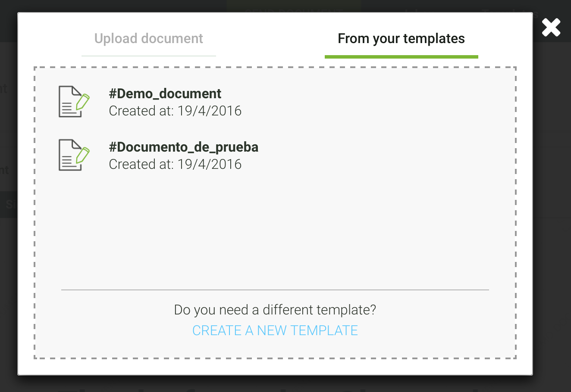
Task: Click the creation date under #Documento_de_prueba
Action: coord(175,165)
